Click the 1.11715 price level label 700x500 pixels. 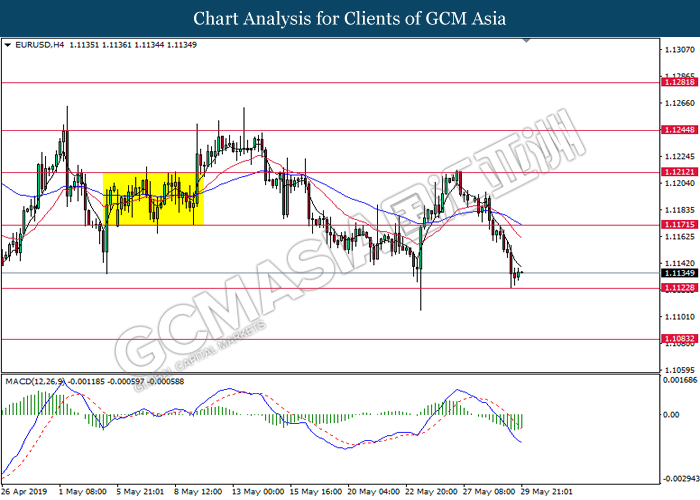[x=679, y=225]
